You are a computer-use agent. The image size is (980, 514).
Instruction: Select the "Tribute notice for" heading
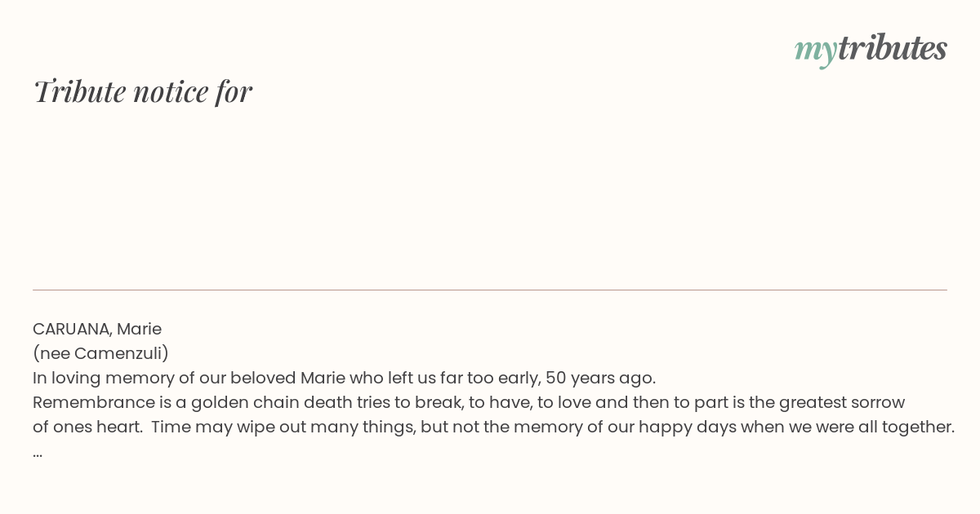(143, 91)
